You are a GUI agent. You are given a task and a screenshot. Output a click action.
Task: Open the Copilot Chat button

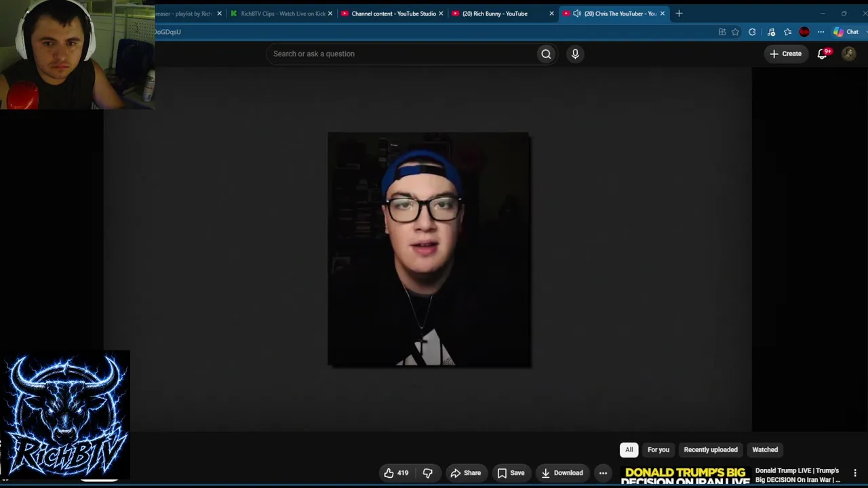(846, 32)
